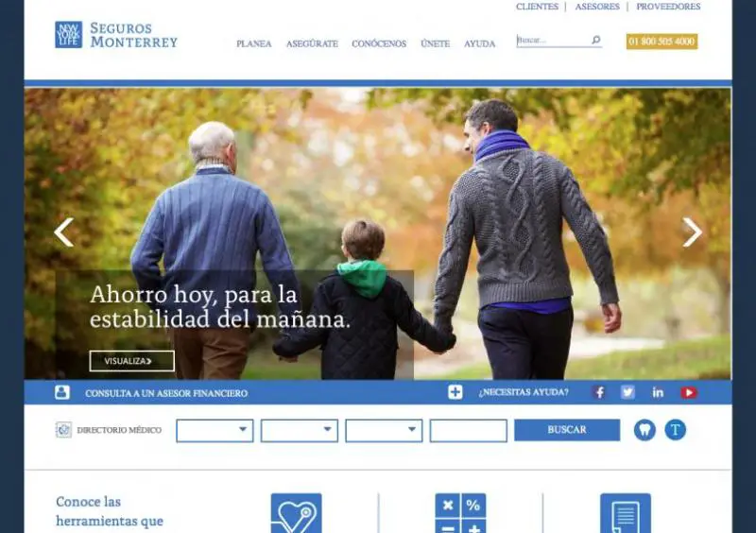Viewport: 756px width, 533px height.
Task: Click the Buscar search input field
Action: [554, 41]
